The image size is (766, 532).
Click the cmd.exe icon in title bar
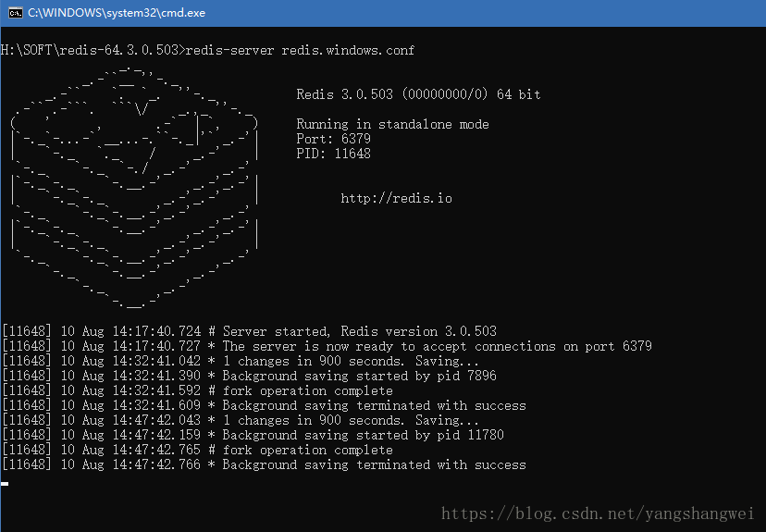pyautogui.click(x=13, y=13)
